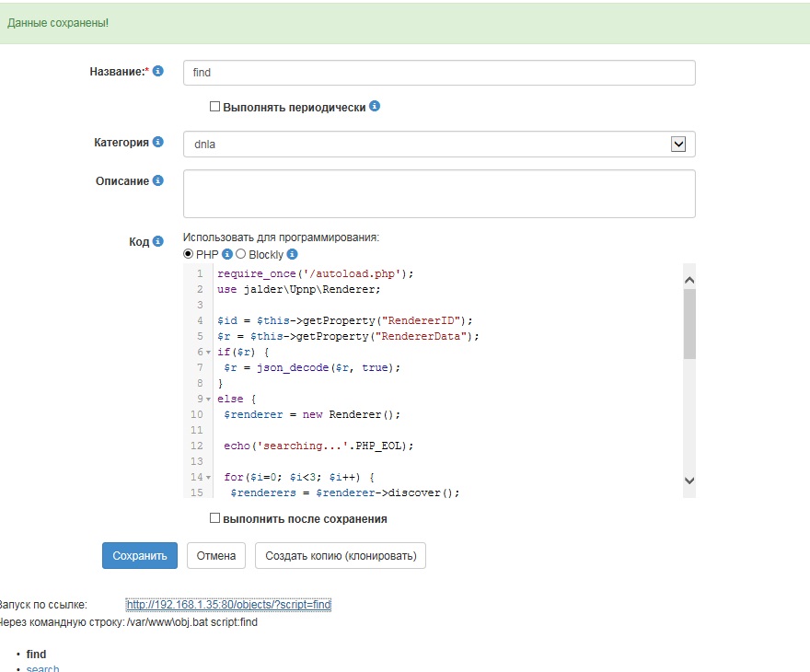Click info icon after Blockly option
This screenshot has width=810, height=672.
293,254
